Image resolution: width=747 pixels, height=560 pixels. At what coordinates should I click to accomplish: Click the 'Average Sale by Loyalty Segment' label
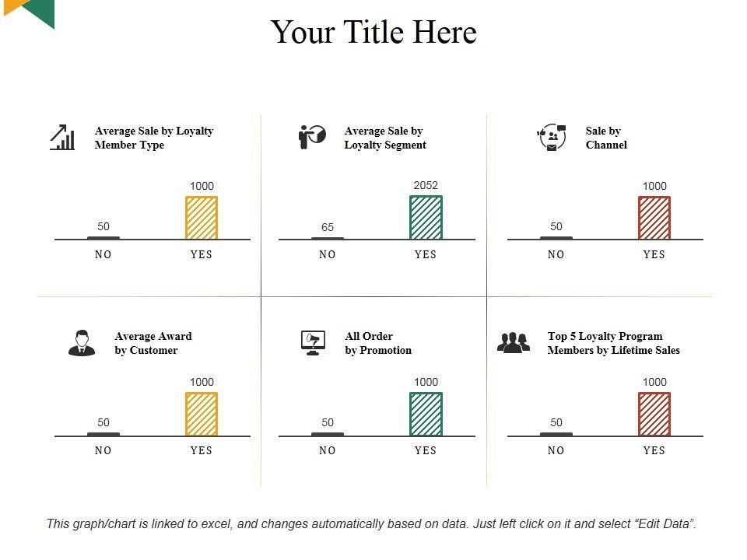pyautogui.click(x=385, y=138)
